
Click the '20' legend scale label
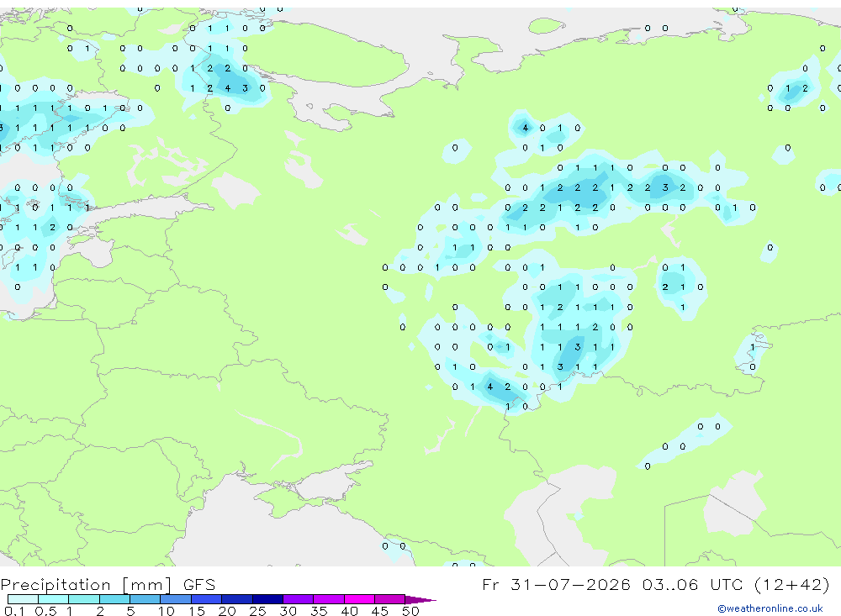pos(227,611)
